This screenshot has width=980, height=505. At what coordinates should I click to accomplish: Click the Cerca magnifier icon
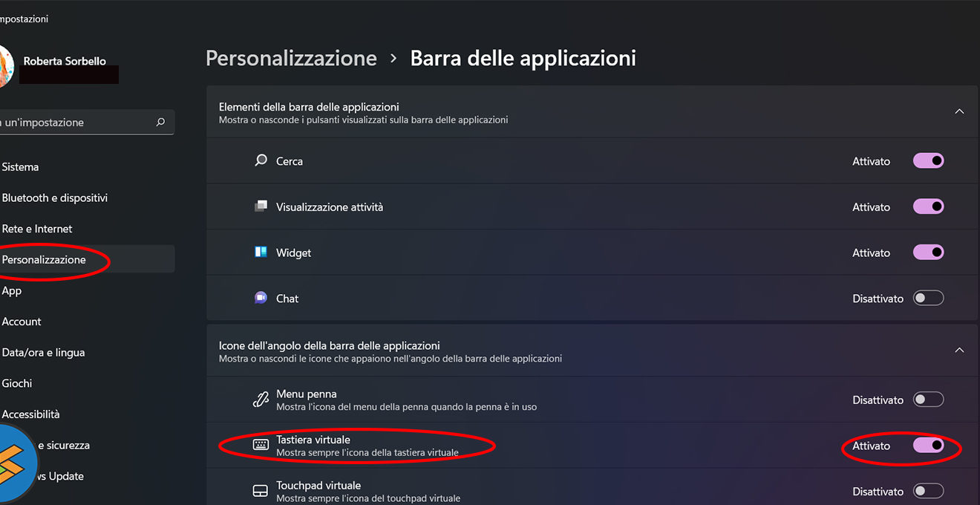pyautogui.click(x=261, y=160)
